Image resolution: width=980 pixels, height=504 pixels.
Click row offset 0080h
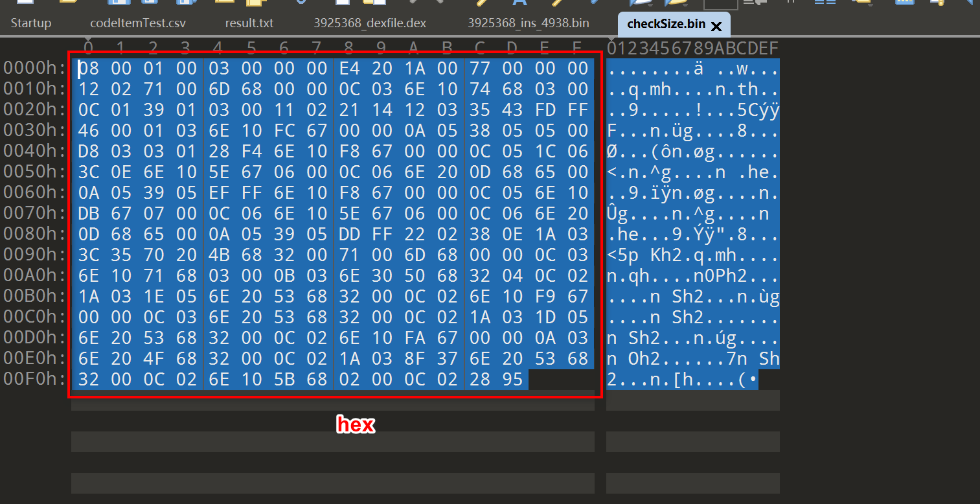[x=35, y=235]
